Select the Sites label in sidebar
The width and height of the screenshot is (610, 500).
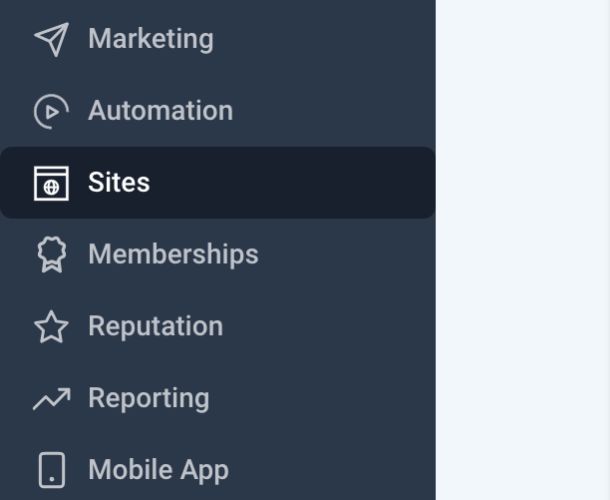[119, 183]
